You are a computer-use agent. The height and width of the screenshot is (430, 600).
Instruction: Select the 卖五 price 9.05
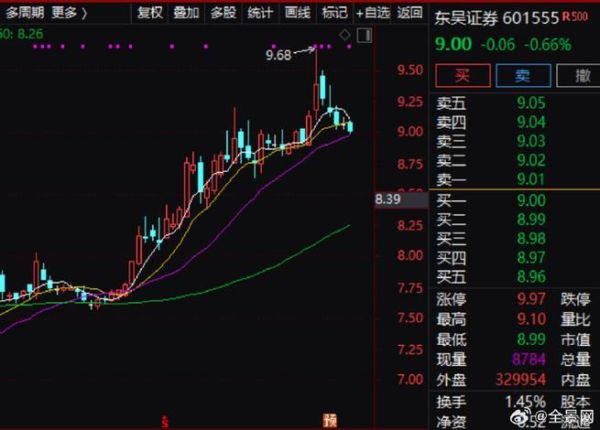(531, 103)
